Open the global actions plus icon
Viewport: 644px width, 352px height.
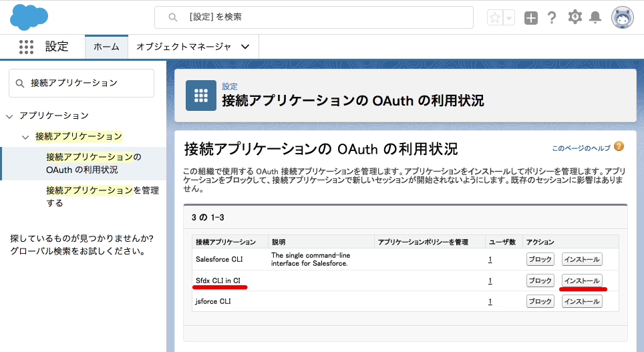[530, 17]
